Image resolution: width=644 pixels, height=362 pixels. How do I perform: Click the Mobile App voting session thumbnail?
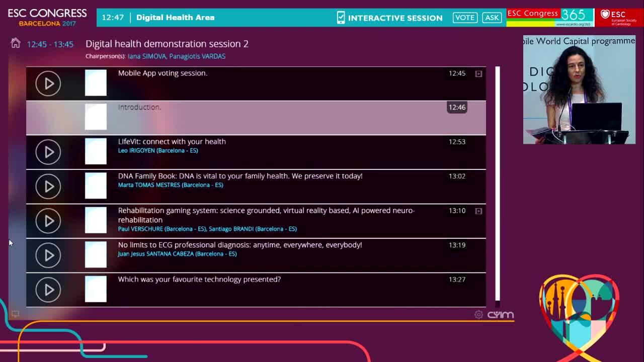click(x=96, y=83)
